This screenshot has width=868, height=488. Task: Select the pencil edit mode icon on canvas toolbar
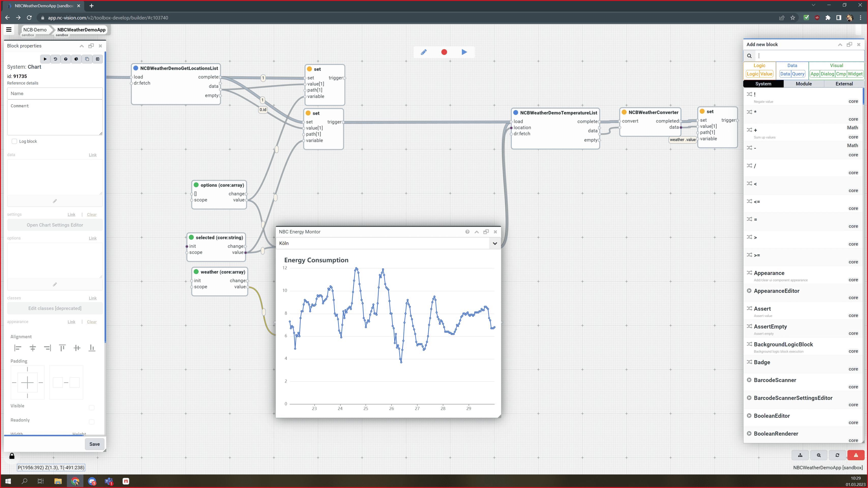click(424, 52)
